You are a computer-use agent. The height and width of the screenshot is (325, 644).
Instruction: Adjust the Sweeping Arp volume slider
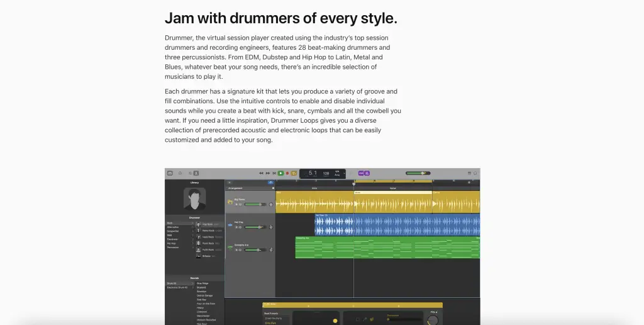click(x=255, y=249)
